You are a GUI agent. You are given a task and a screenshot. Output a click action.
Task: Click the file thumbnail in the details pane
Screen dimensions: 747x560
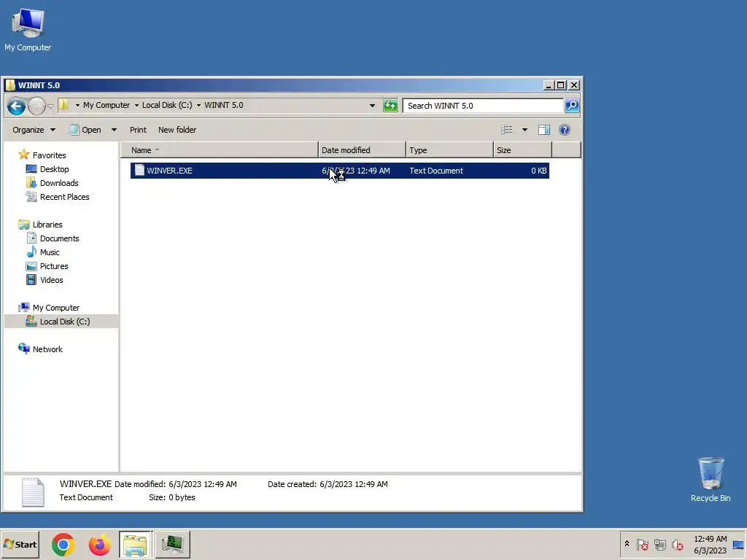pyautogui.click(x=33, y=492)
